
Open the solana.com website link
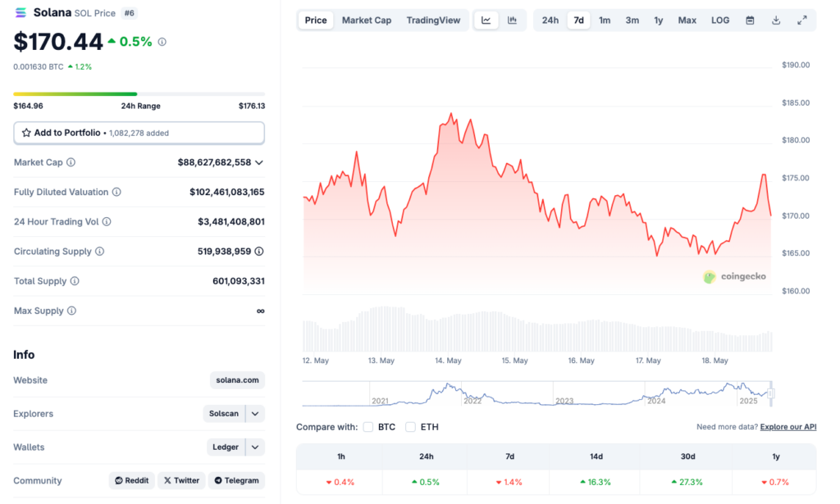click(x=238, y=380)
